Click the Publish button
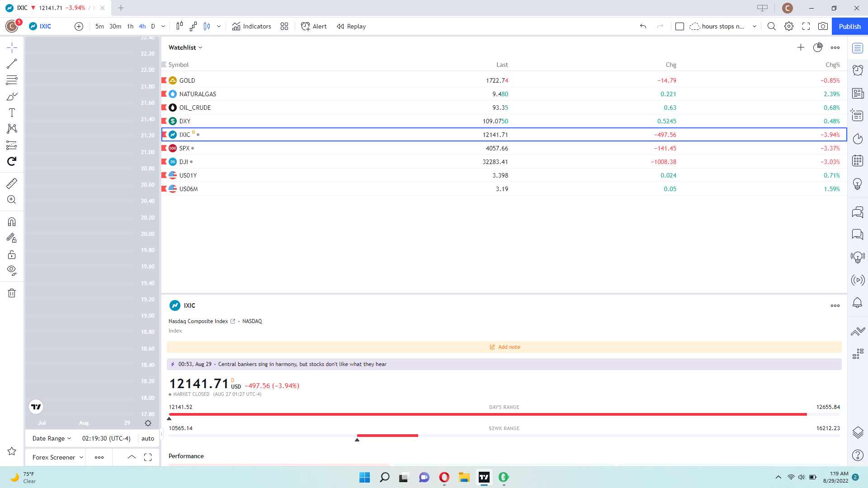Image resolution: width=868 pixels, height=488 pixels. point(849,26)
